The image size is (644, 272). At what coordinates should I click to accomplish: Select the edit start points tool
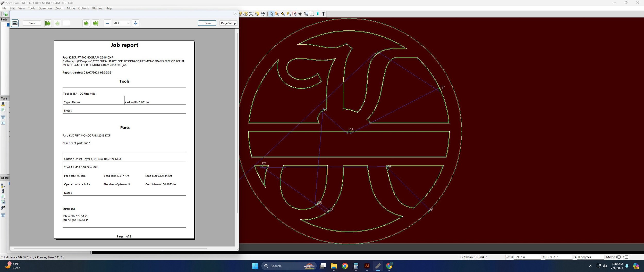[277, 14]
